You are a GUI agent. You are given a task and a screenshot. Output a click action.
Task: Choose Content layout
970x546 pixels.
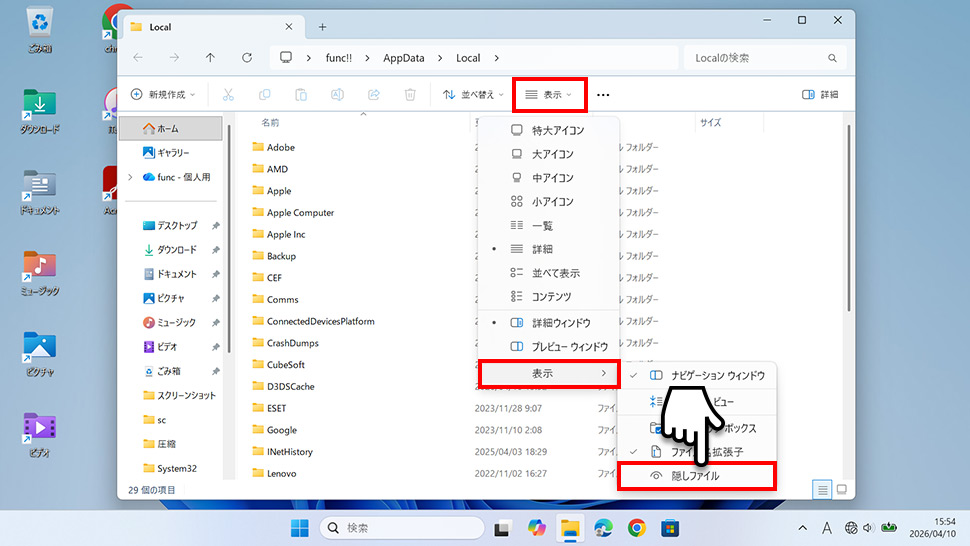[549, 297]
